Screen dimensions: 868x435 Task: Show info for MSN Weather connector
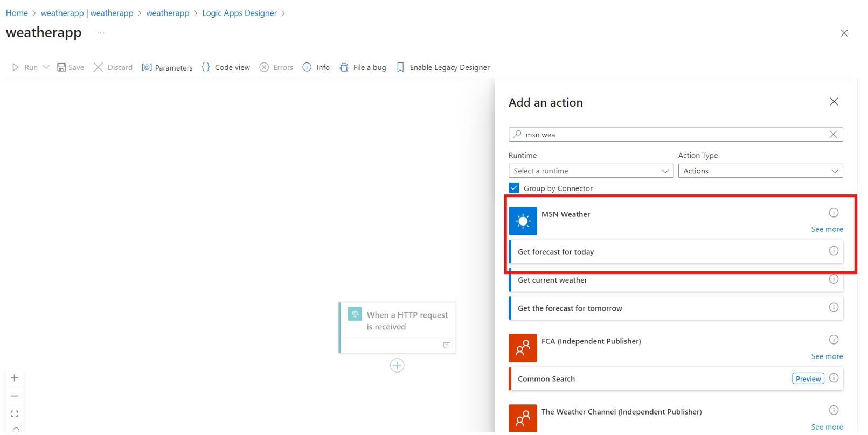pyautogui.click(x=834, y=213)
